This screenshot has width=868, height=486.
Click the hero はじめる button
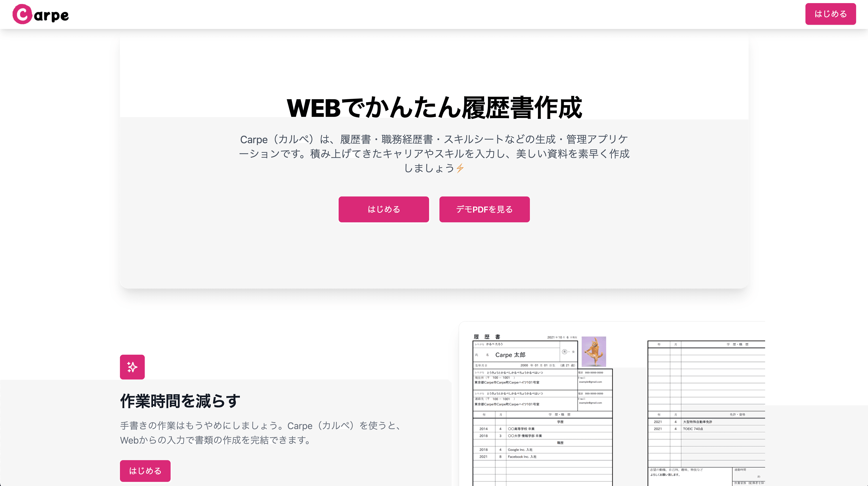(383, 209)
